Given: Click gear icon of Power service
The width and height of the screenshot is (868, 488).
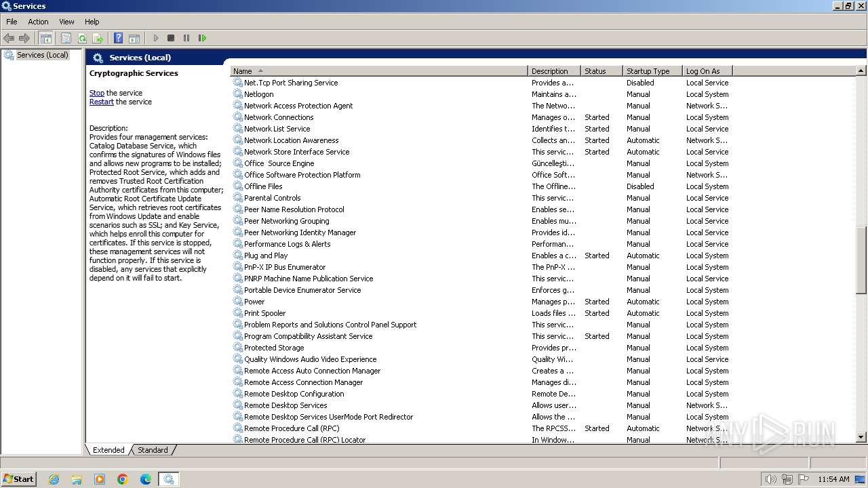Looking at the screenshot, I should click(238, 302).
